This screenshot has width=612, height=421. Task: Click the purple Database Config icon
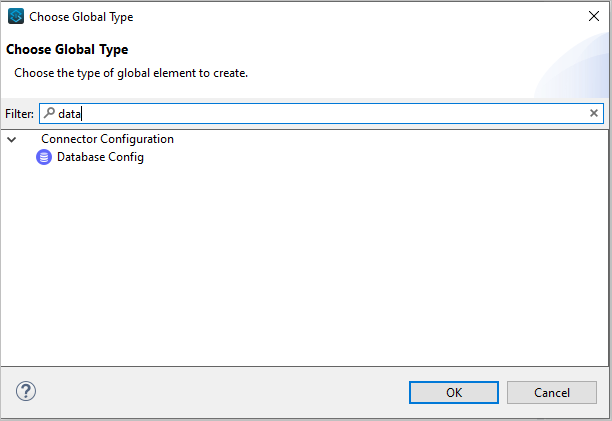44,157
